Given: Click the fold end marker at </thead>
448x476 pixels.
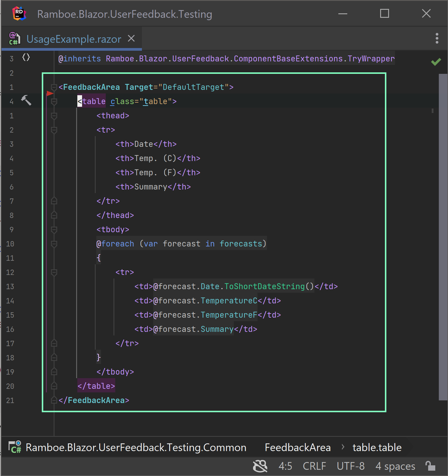Looking at the screenshot, I should point(54,215).
